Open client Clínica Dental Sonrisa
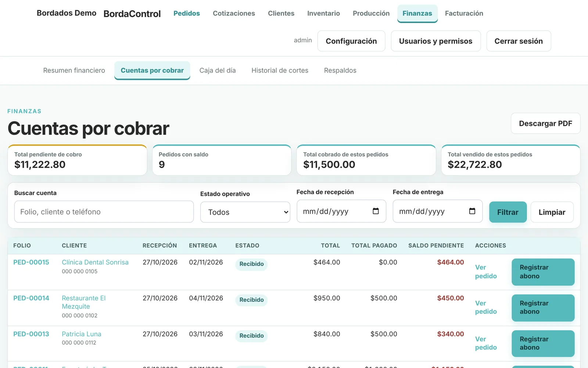The width and height of the screenshot is (588, 368). tap(95, 262)
